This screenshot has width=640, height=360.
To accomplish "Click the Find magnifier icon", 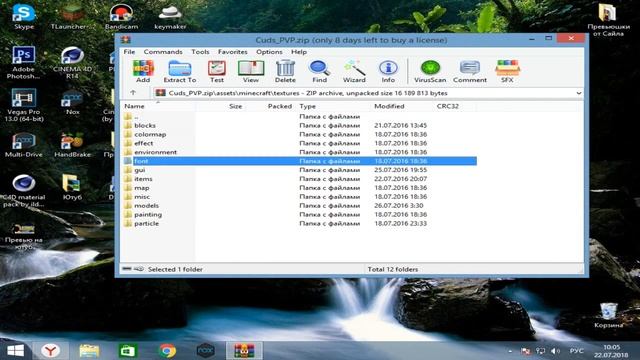I will [x=319, y=71].
